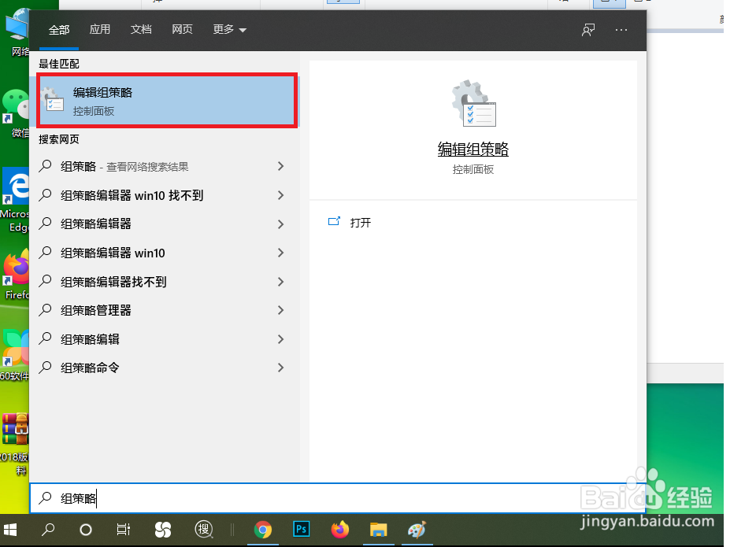Open the search feedback icon
Screen dimensions: 756x547
(x=587, y=29)
